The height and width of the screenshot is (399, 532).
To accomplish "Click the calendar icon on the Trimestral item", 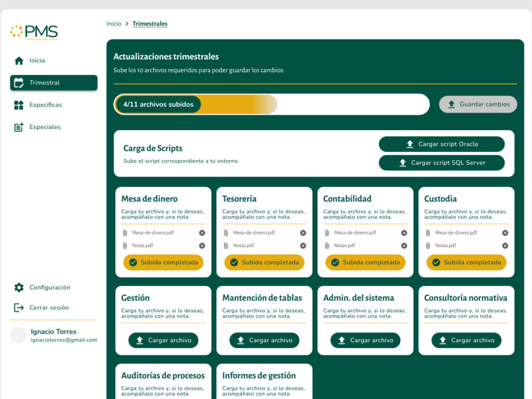I will pyautogui.click(x=20, y=83).
